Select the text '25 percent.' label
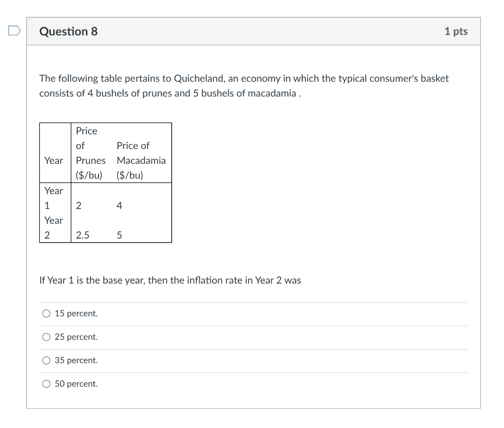Image resolution: width=504 pixels, height=428 pixels. coord(76,337)
